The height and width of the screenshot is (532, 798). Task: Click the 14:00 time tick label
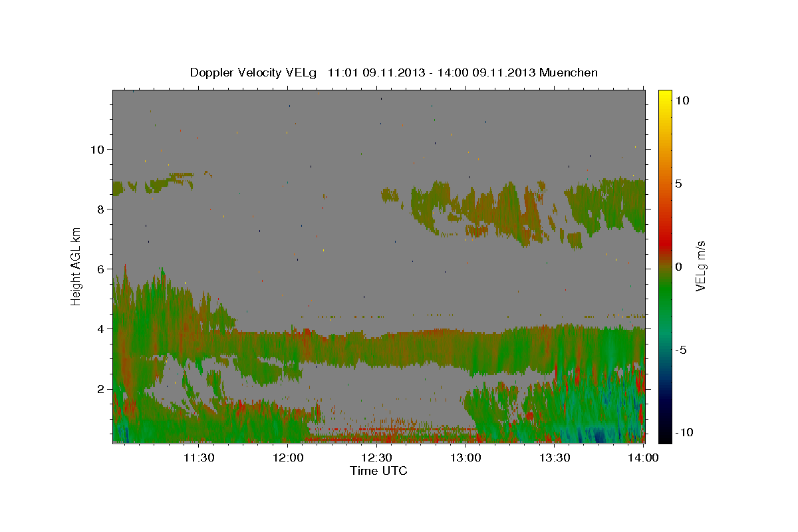pos(643,458)
